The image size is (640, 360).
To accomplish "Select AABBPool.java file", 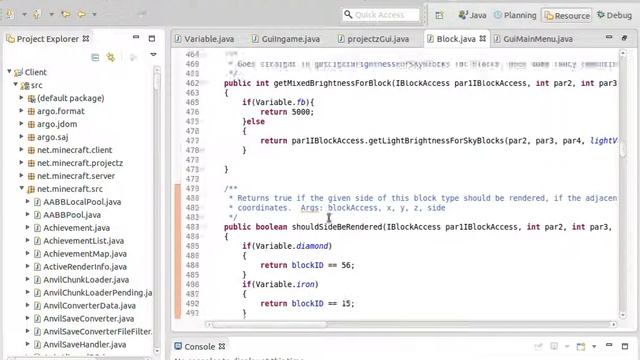I will tap(72, 215).
